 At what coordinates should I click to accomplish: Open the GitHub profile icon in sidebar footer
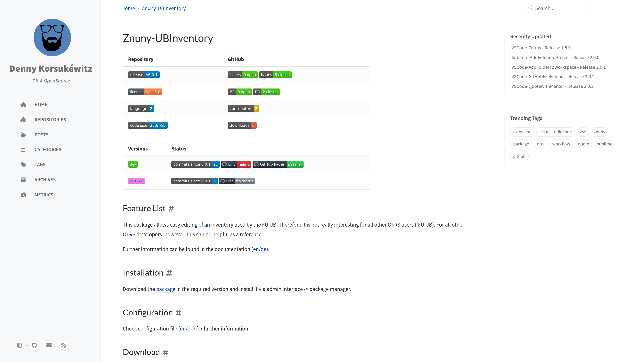[34, 345]
